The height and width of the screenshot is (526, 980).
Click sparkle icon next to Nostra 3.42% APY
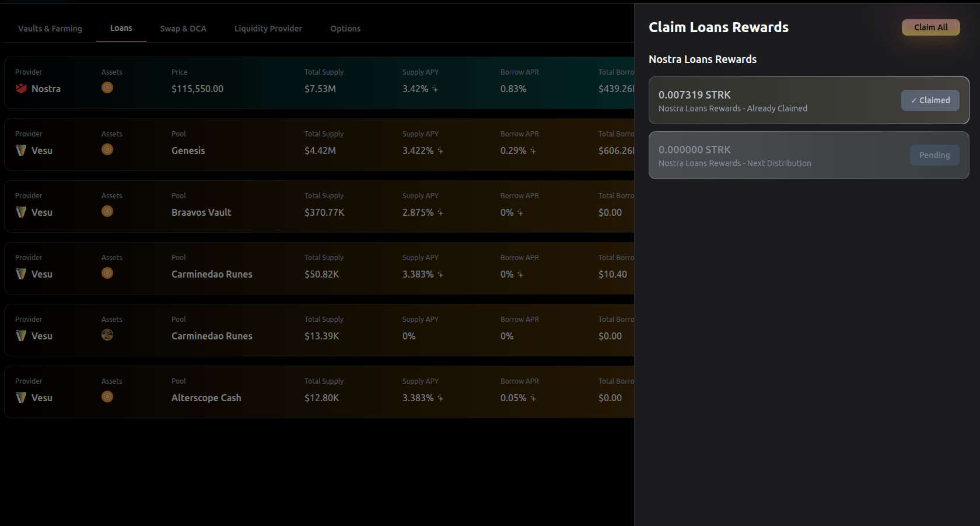435,89
